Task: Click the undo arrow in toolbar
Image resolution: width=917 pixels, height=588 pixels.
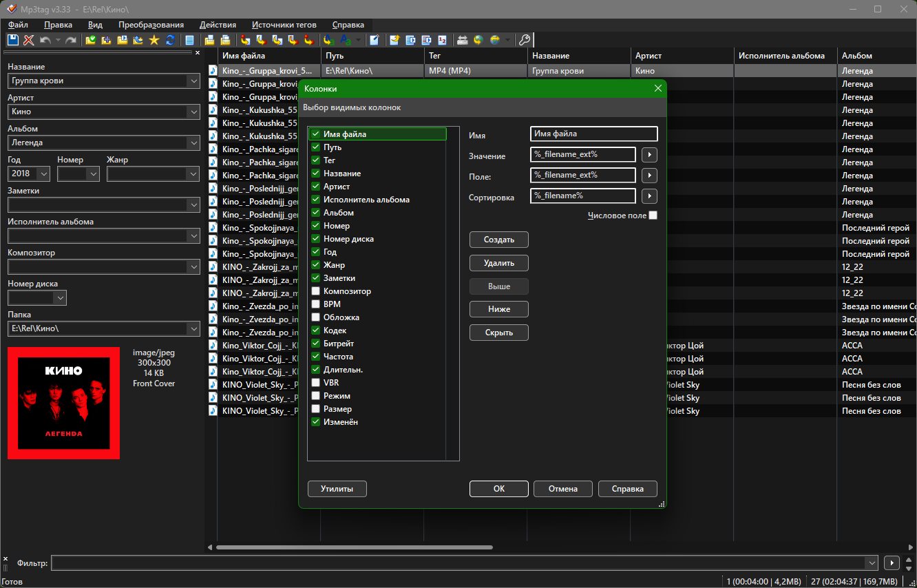Action: [45, 40]
